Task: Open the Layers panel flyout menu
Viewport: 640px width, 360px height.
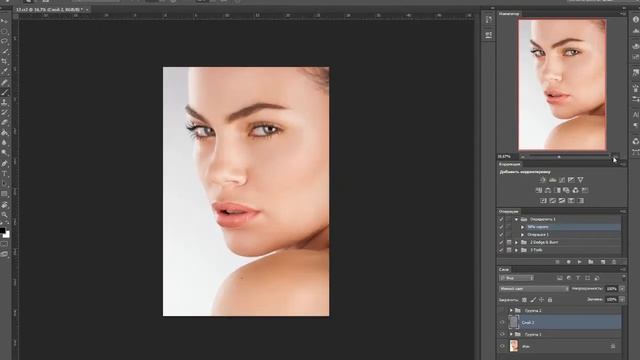Action: coord(622,269)
